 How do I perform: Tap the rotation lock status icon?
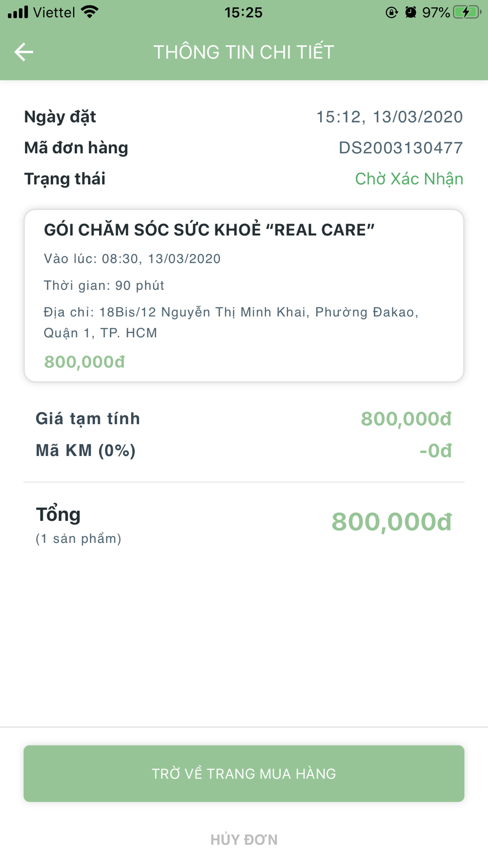(x=391, y=12)
